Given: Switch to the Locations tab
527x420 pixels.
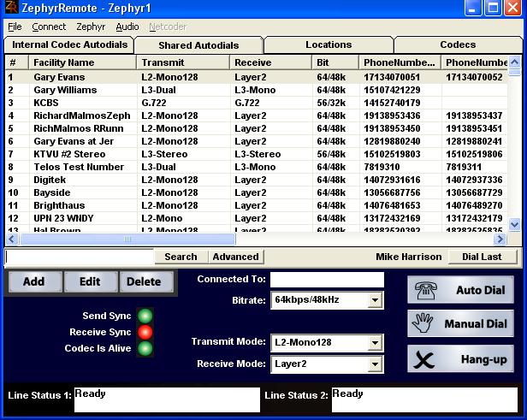Looking at the screenshot, I should pyautogui.click(x=329, y=44).
